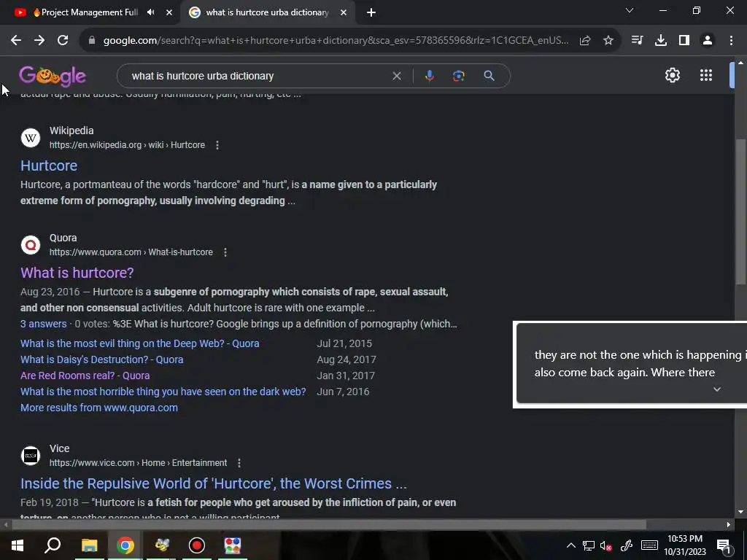Open the Google apps grid

(x=706, y=75)
